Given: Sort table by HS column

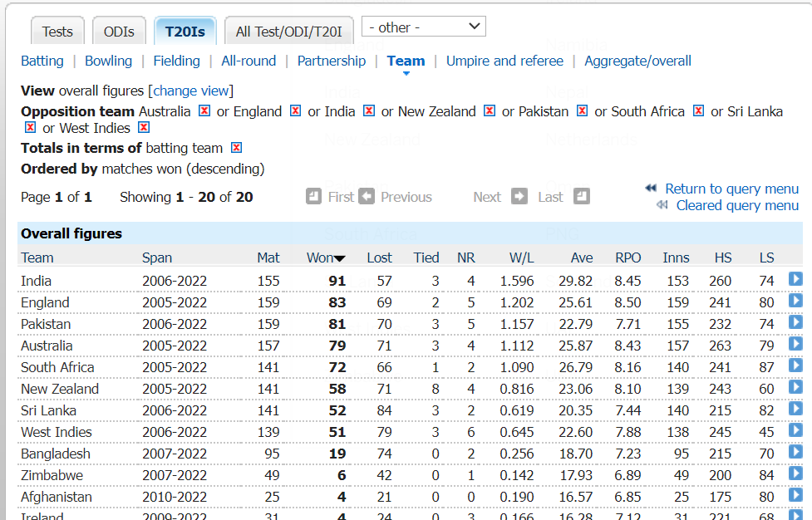Looking at the screenshot, I should [x=723, y=258].
